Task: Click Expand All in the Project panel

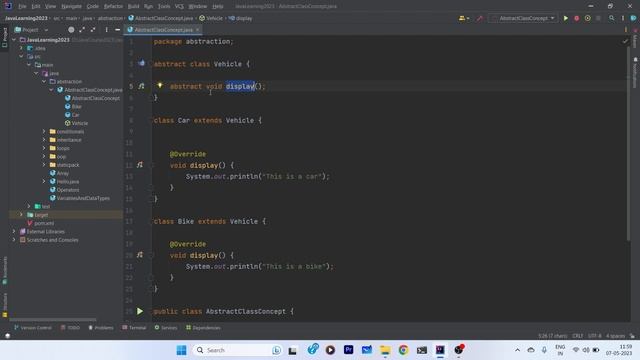Action: click(x=82, y=30)
